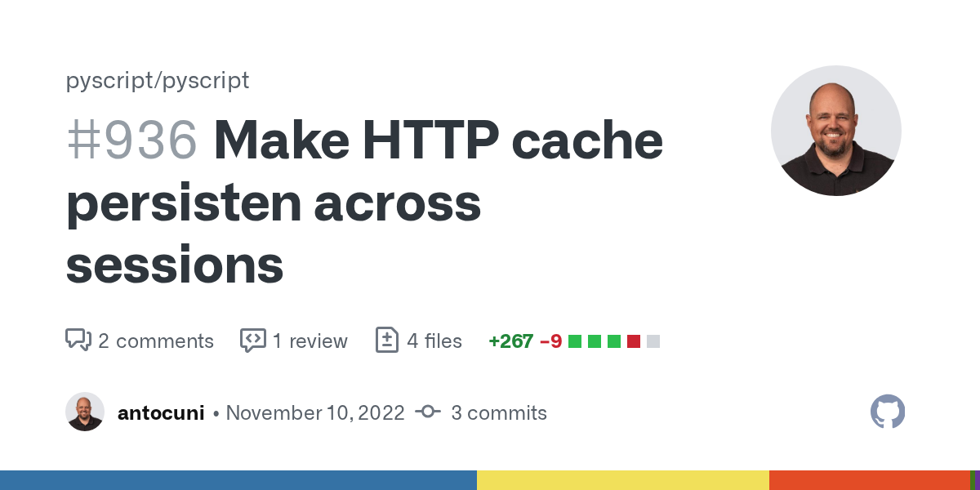The height and width of the screenshot is (490, 980).
Task: Select the '2 comments' label
Action: click(156, 341)
